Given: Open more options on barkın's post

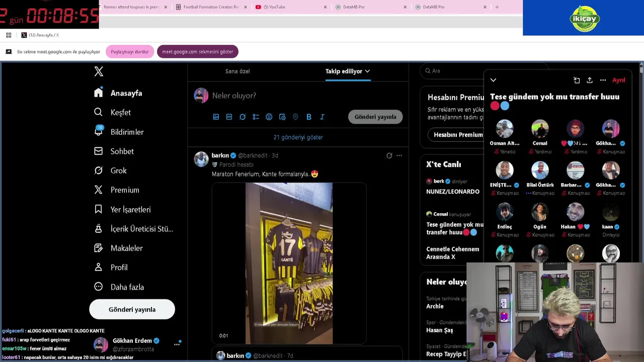Looking at the screenshot, I should [399, 155].
